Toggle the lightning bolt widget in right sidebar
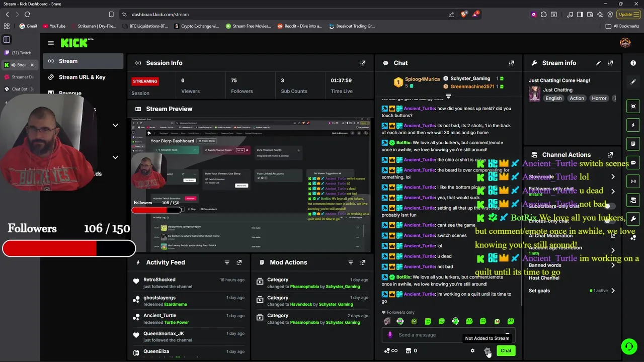Viewport: 644px width, 362px height. 633,125
